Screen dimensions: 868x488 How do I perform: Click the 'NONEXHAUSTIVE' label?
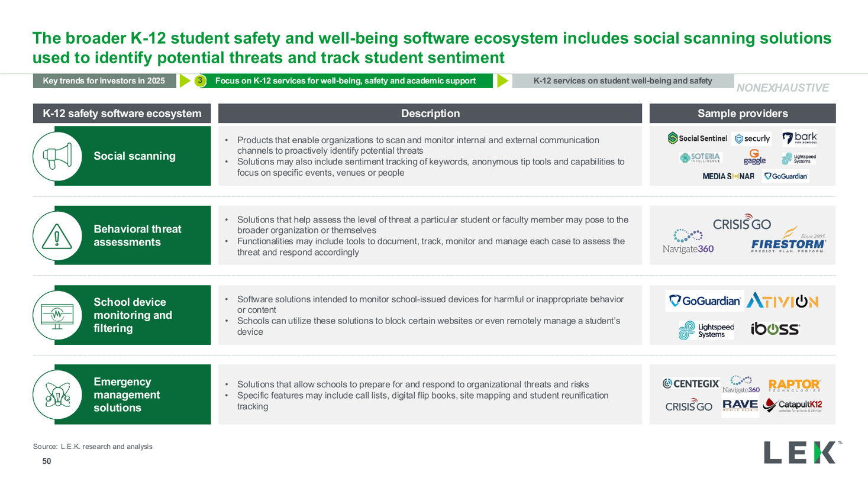point(783,88)
